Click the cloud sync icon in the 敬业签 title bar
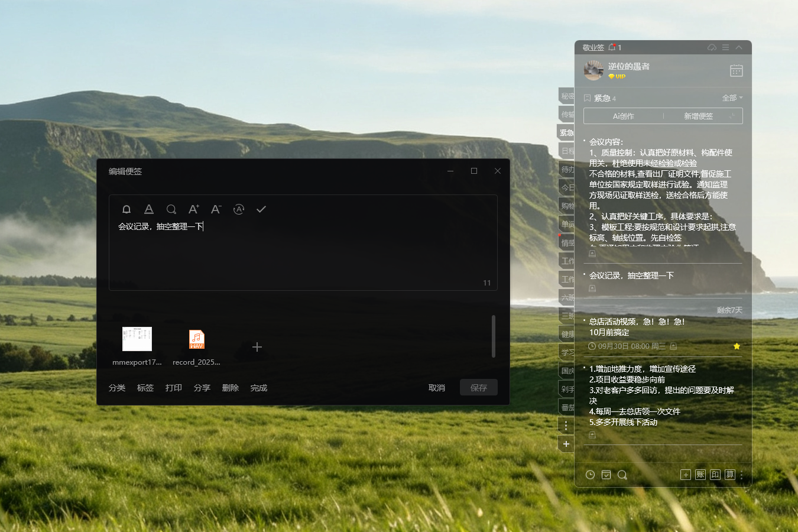The image size is (798, 532). click(x=712, y=47)
